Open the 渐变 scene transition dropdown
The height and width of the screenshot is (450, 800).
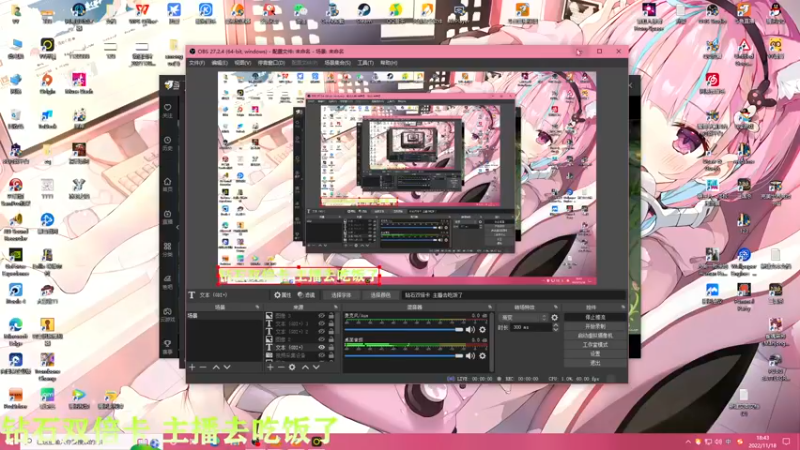[523, 317]
